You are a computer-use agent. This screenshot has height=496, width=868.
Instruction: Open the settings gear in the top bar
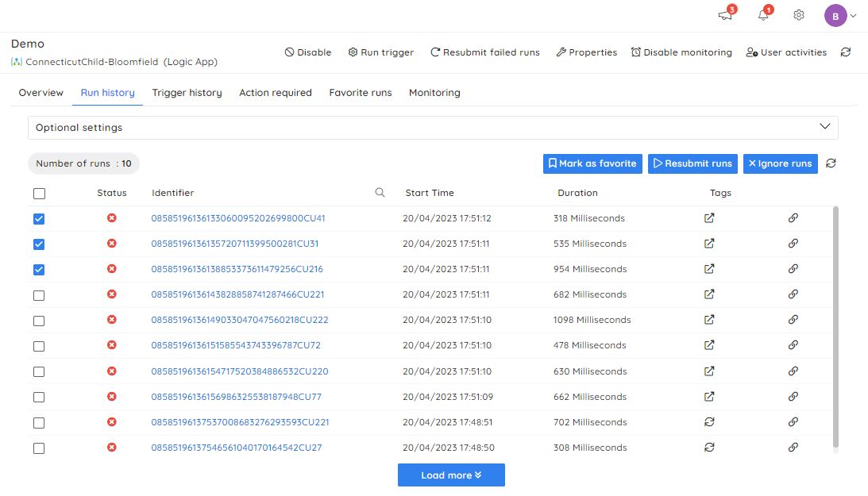coord(798,15)
